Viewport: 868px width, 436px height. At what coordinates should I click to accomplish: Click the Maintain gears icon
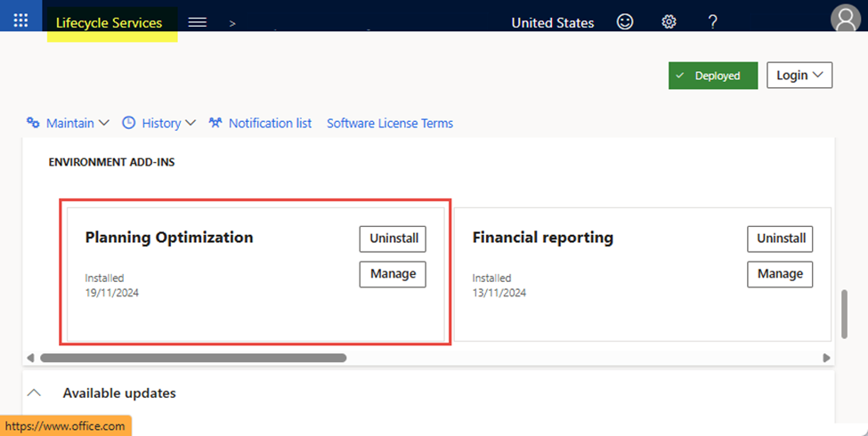tap(33, 123)
